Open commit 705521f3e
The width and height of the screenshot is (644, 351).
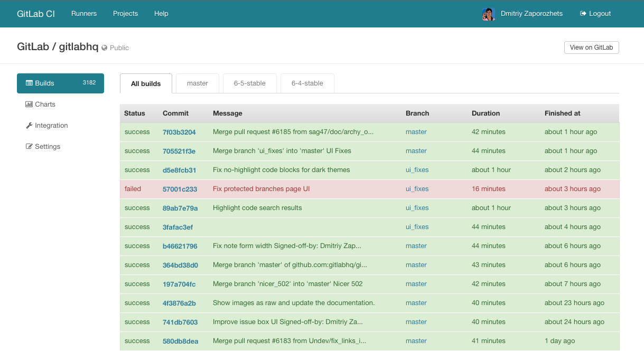point(179,151)
